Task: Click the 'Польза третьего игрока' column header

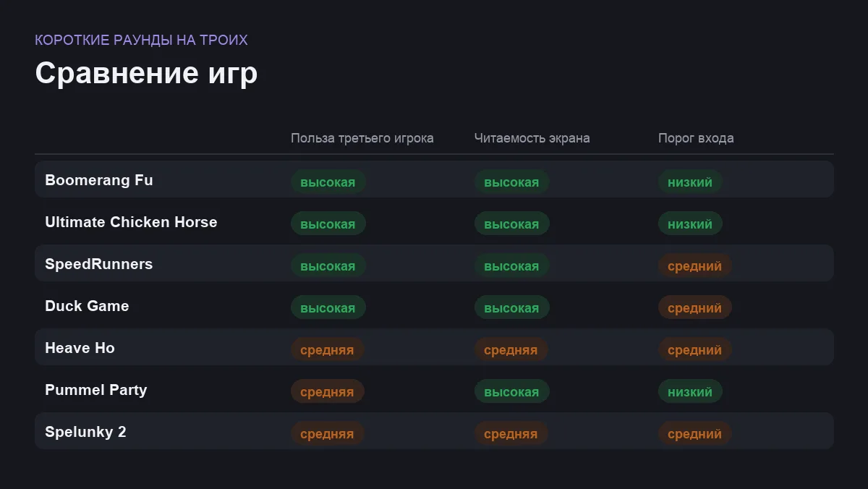Action: click(362, 138)
